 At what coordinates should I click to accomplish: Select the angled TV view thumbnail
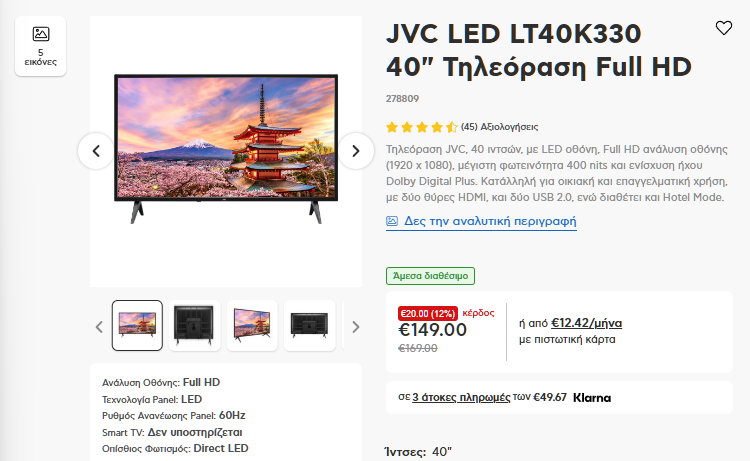(252, 325)
